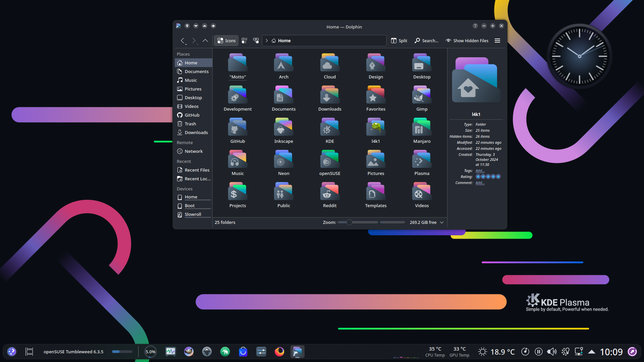Open the Favorites folder
The image size is (644, 362).
[376, 99]
